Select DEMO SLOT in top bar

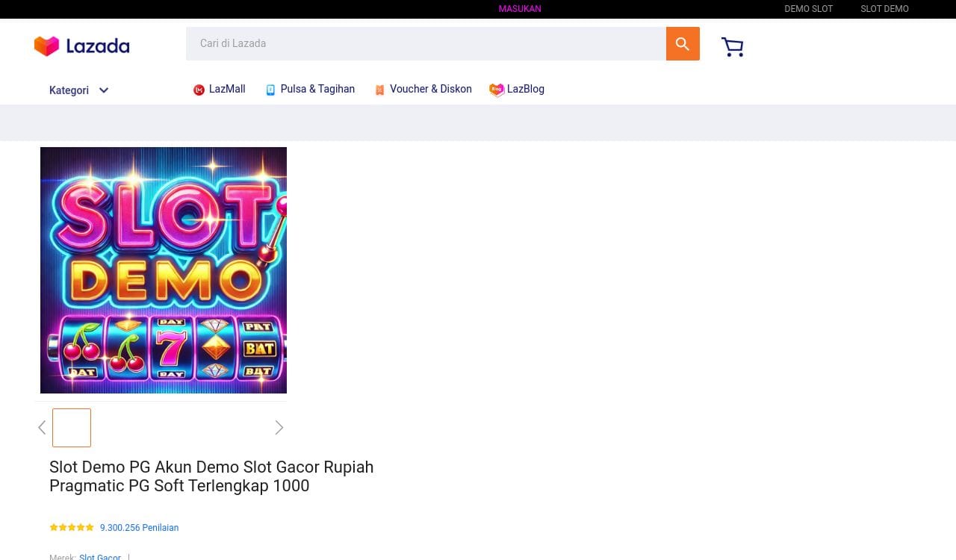808,9
